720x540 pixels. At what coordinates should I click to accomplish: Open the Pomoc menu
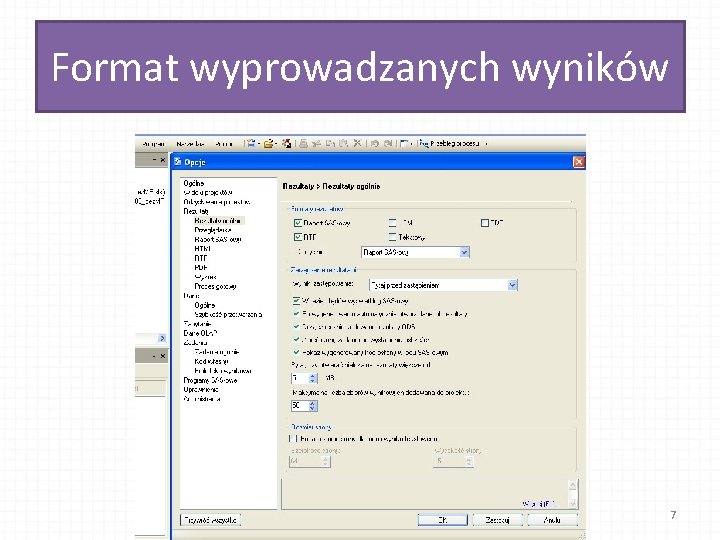pos(224,144)
